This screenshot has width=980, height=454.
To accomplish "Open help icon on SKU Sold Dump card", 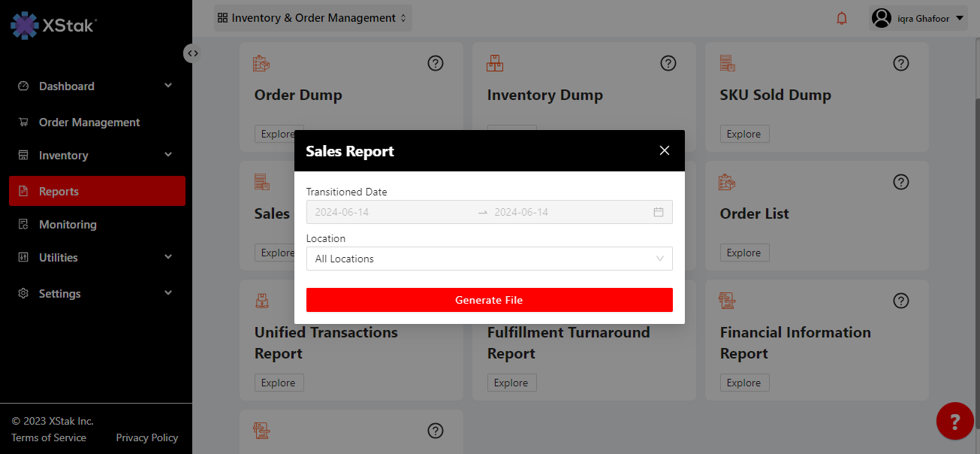I will tap(901, 63).
